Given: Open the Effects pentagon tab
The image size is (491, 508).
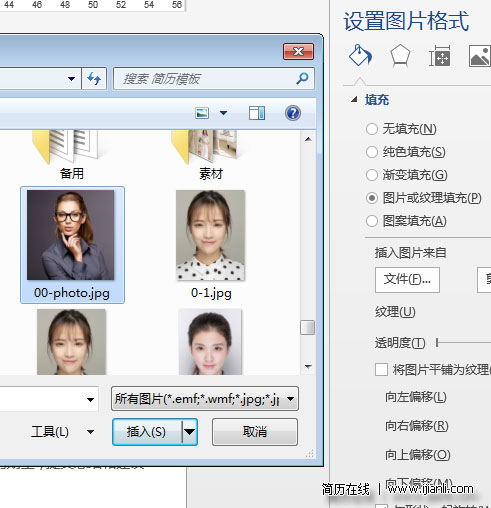Looking at the screenshot, I should (400, 56).
